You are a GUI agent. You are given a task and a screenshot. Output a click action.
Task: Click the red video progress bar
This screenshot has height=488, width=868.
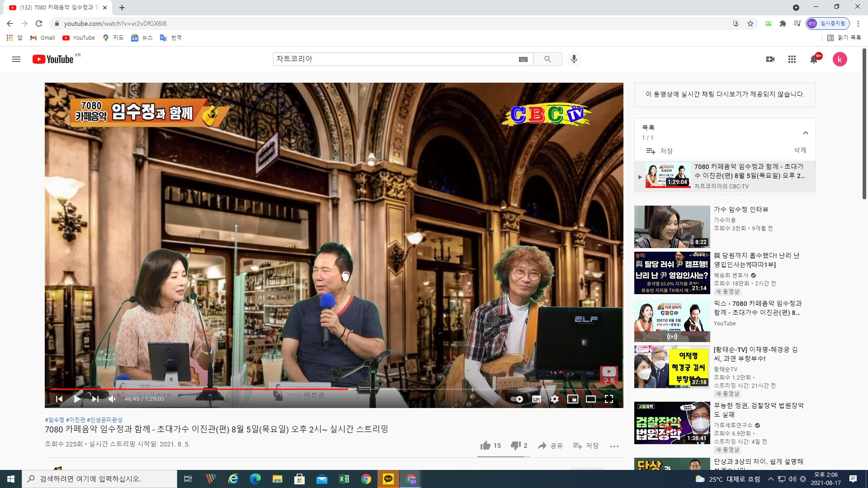point(199,389)
